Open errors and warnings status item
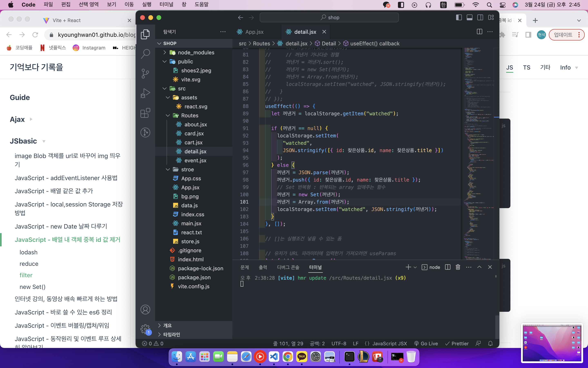The width and height of the screenshot is (588, 368). tap(153, 343)
